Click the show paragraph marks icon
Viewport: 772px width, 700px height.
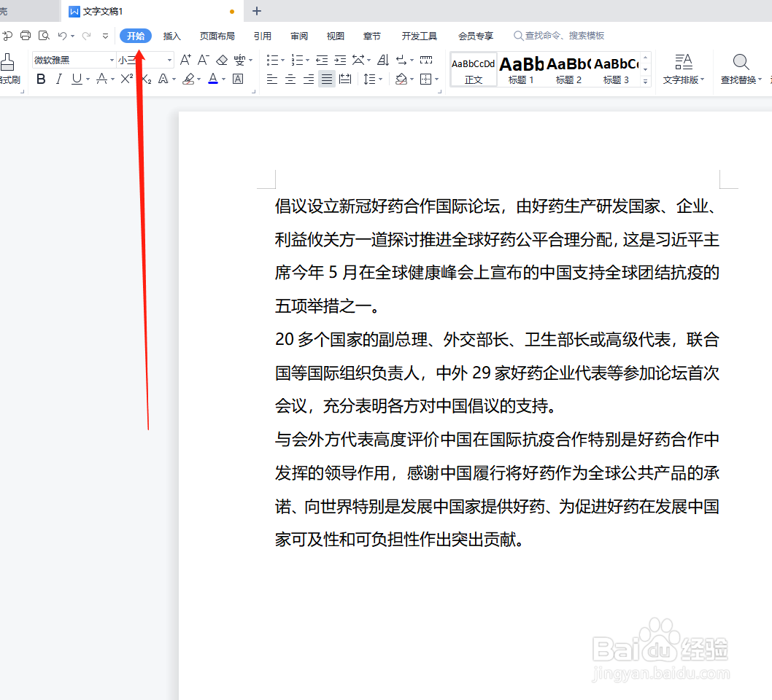(401, 60)
